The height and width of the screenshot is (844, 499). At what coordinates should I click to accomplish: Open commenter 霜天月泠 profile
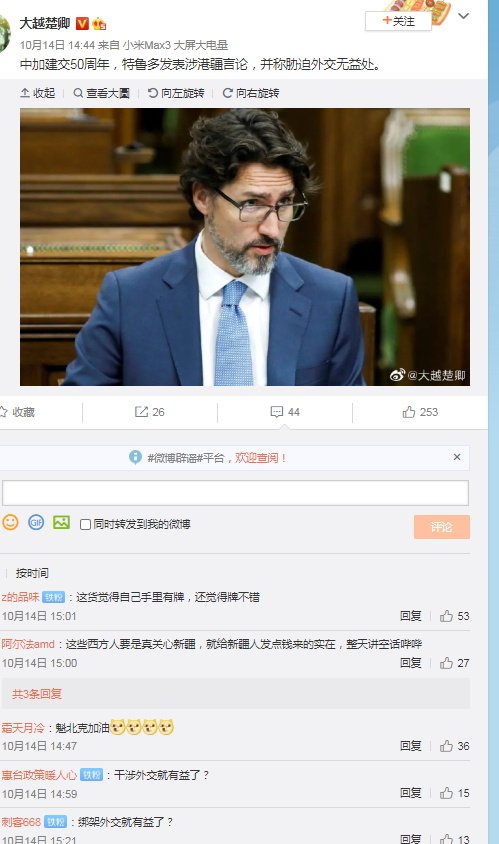[x=23, y=728]
